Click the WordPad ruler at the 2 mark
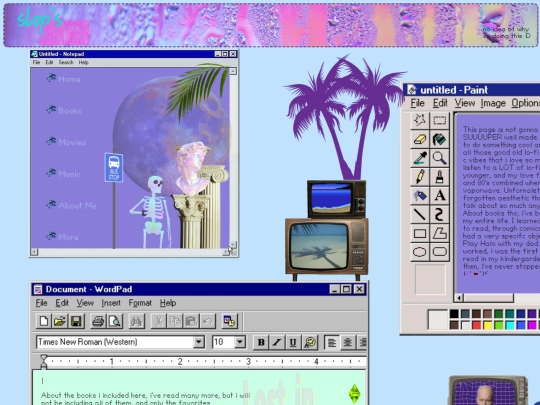The width and height of the screenshot is (540, 405). point(180,362)
